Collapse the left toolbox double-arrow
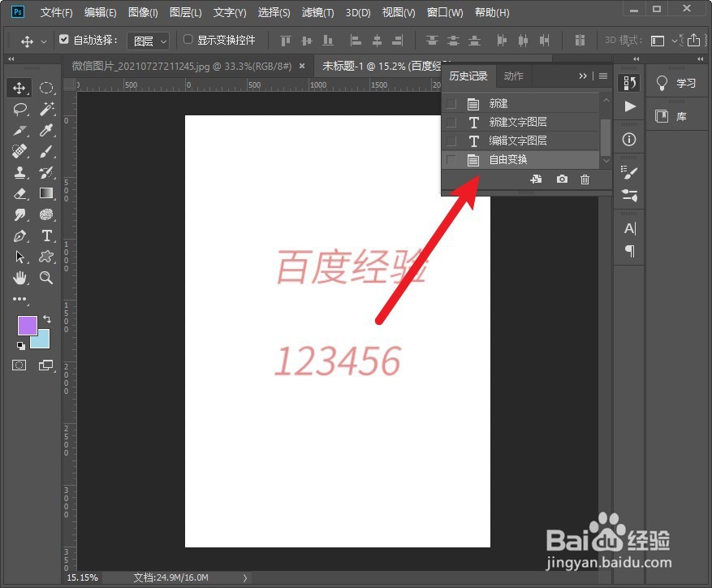This screenshot has width=712, height=588. (11, 58)
